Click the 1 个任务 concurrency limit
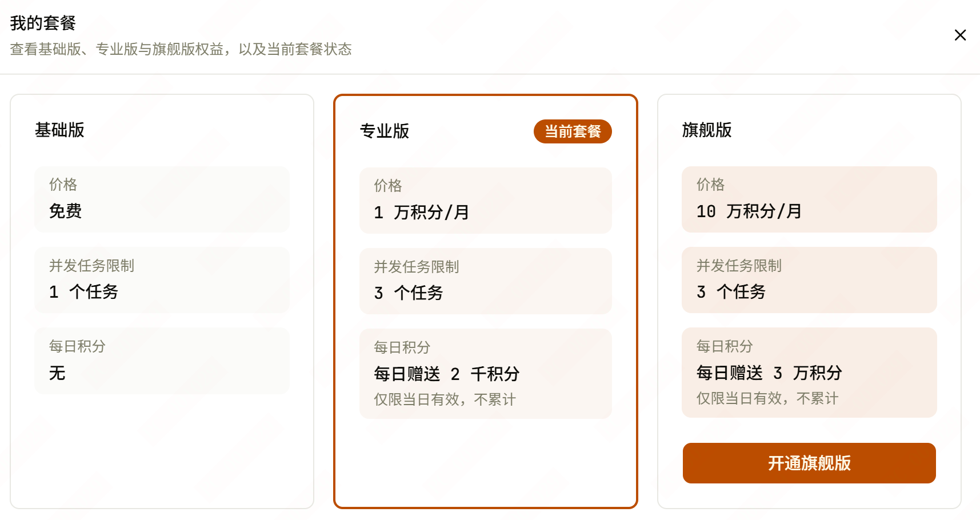The height and width of the screenshot is (520, 980). pyautogui.click(x=83, y=292)
